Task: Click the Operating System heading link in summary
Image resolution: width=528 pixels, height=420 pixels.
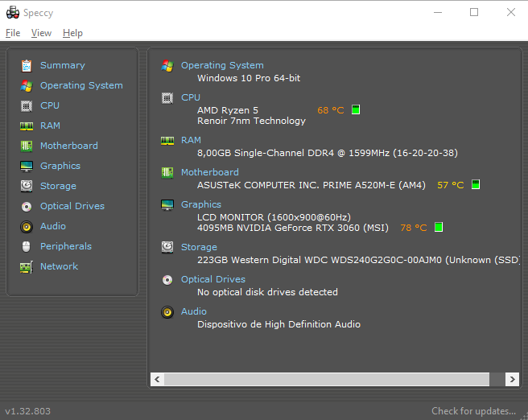Action: pos(222,65)
